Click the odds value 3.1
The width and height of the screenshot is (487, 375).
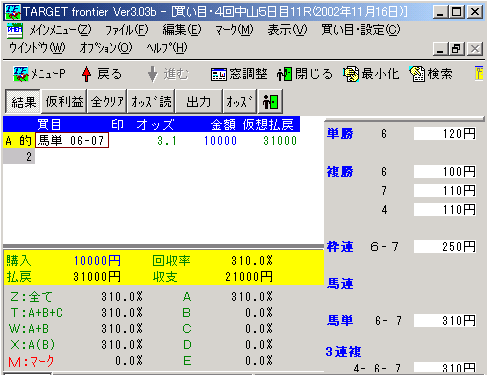click(167, 141)
